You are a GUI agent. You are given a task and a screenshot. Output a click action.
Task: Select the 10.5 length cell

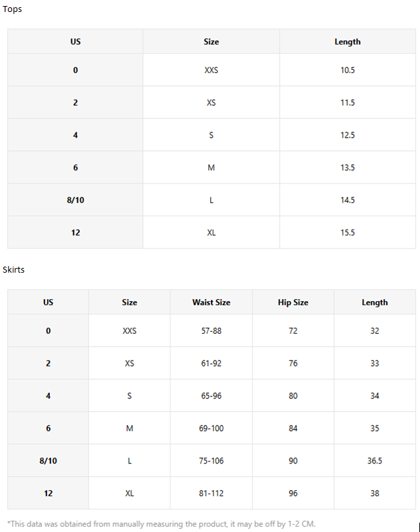[347, 70]
